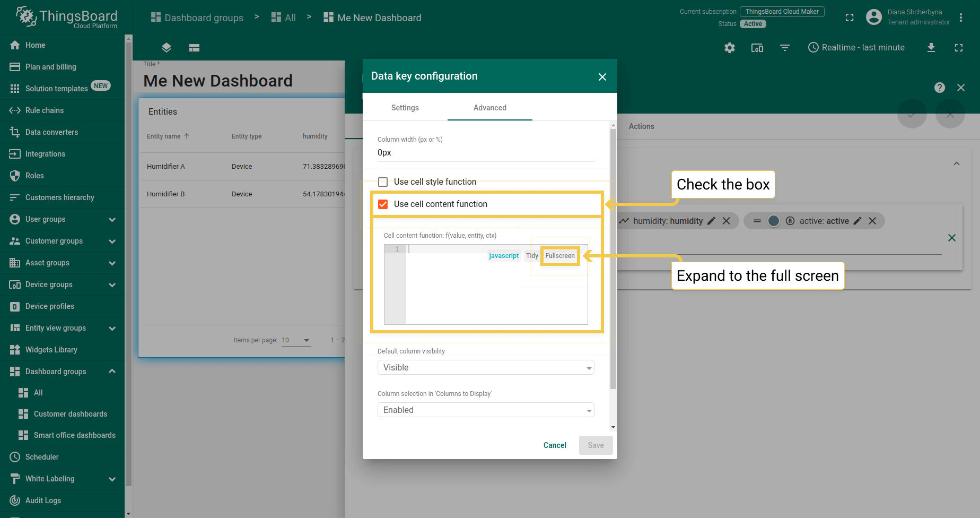Click the Cancel button
The width and height of the screenshot is (980, 518).
555,445
